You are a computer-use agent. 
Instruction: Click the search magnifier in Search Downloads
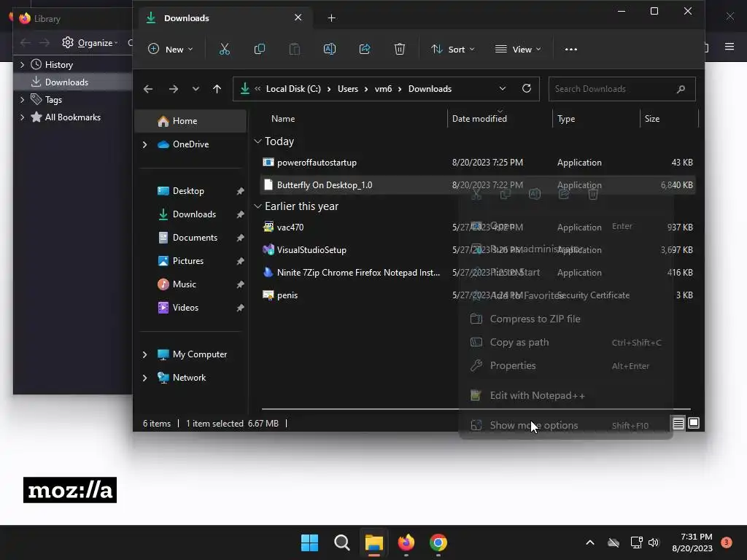(x=681, y=89)
